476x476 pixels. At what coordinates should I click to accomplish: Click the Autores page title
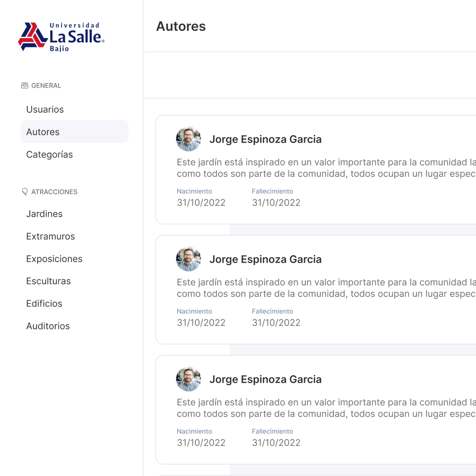[181, 27]
